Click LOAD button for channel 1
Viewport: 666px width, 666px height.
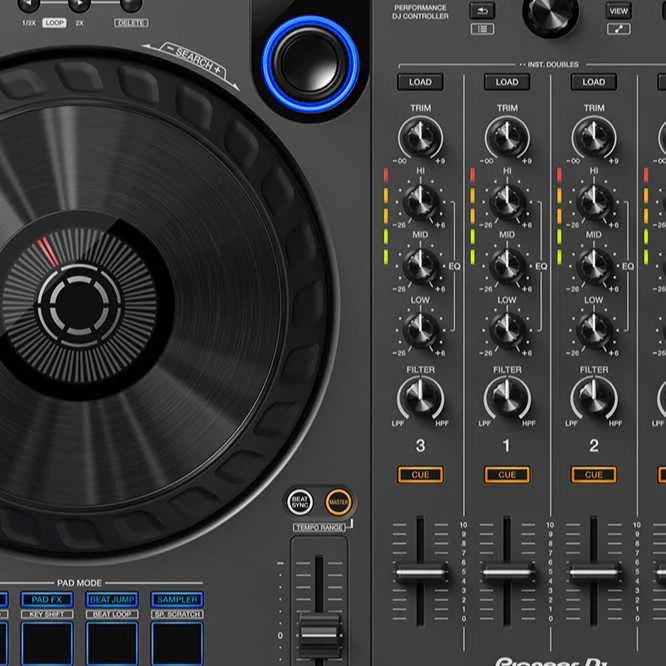coord(507,82)
